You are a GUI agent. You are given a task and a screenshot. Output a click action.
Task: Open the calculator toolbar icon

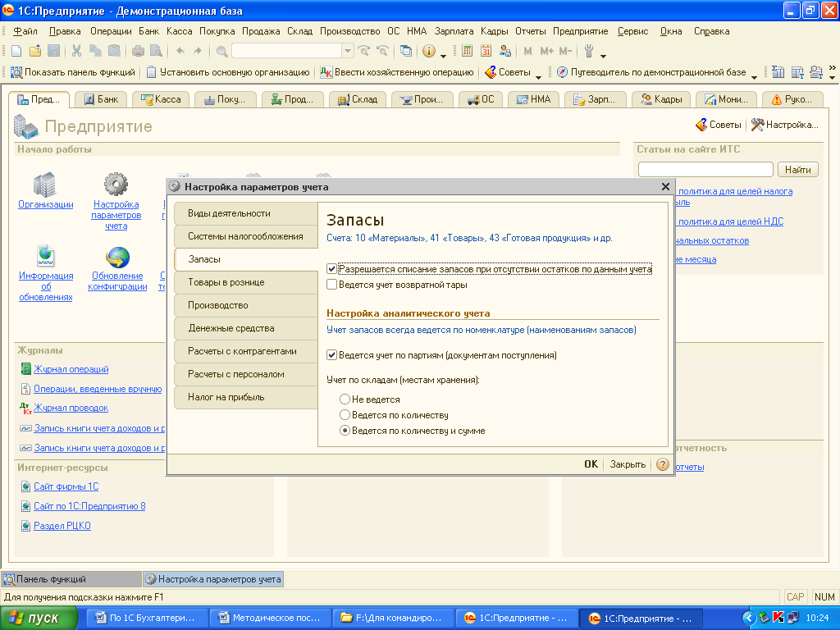[467, 51]
